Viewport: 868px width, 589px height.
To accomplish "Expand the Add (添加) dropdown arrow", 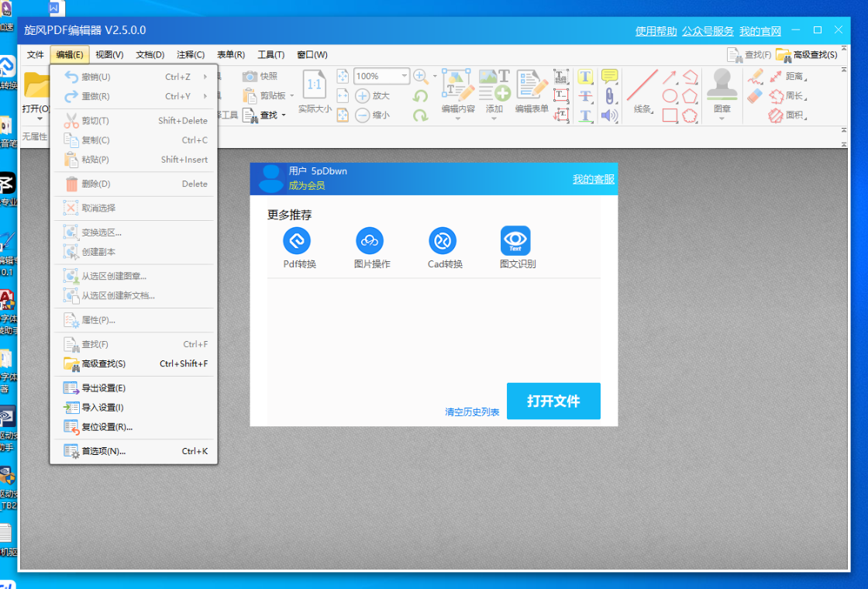I will 494,119.
